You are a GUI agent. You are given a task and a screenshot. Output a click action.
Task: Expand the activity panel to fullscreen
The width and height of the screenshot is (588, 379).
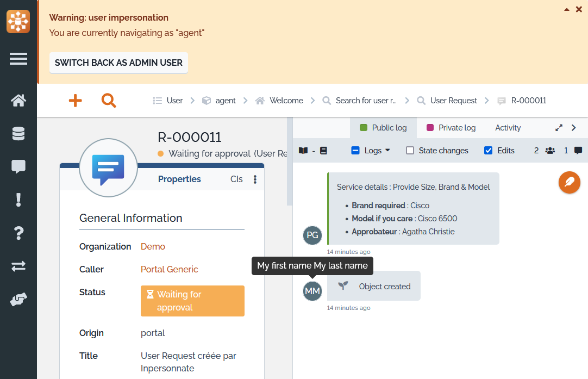[559, 128]
